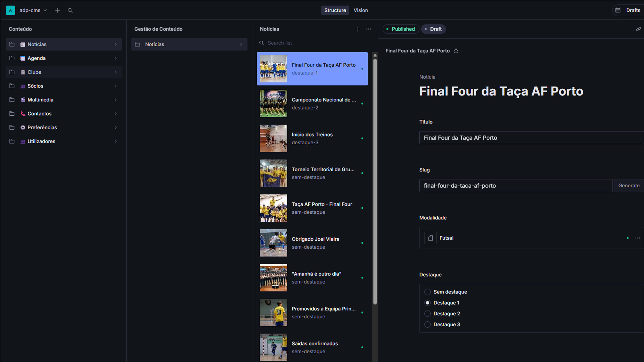This screenshot has width=644, height=362.
Task: Open Preferências in Conteúdo pane
Action: (64, 127)
